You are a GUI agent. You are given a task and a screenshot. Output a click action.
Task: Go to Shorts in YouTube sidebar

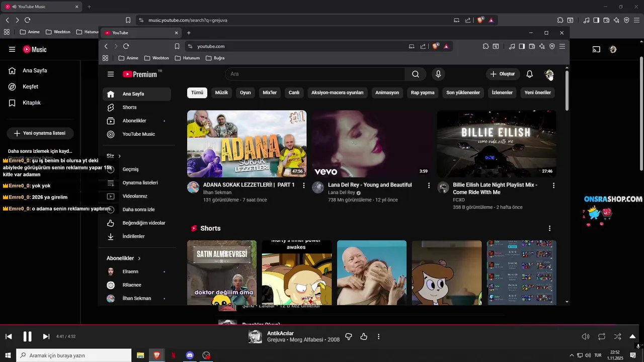[129, 107]
